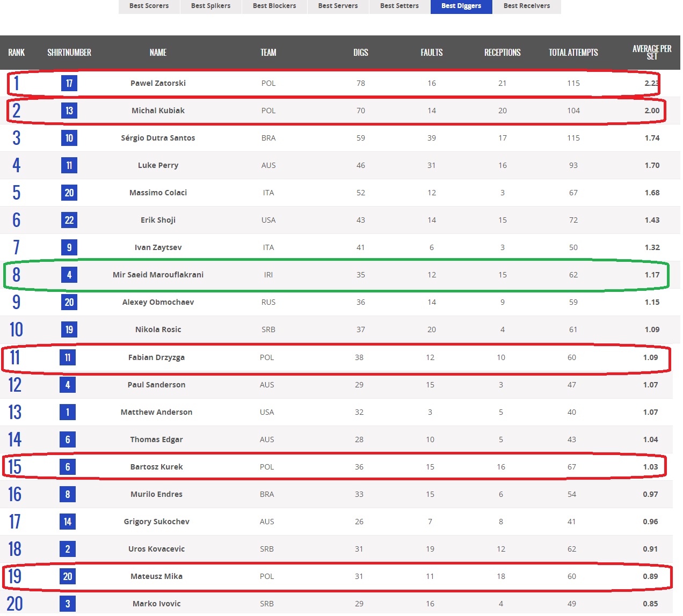The width and height of the screenshot is (683, 616).
Task: Sort table by the DIGS column header
Action: 361,53
